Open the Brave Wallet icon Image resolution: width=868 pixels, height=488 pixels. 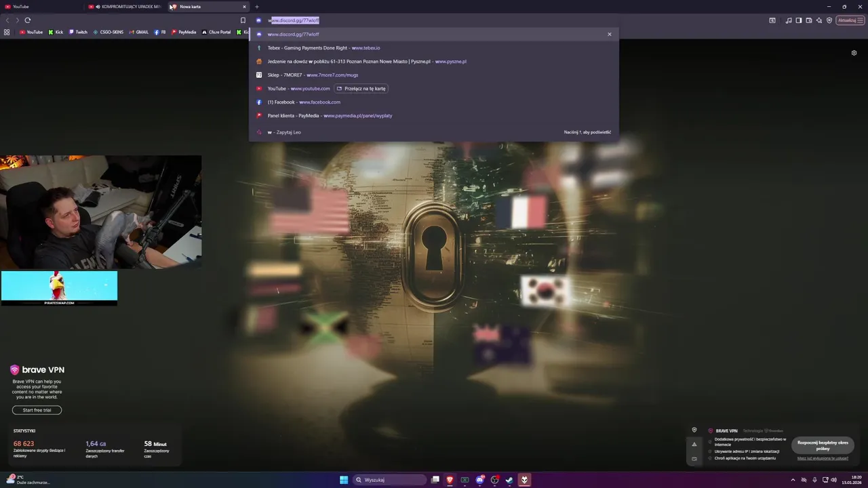pos(808,20)
